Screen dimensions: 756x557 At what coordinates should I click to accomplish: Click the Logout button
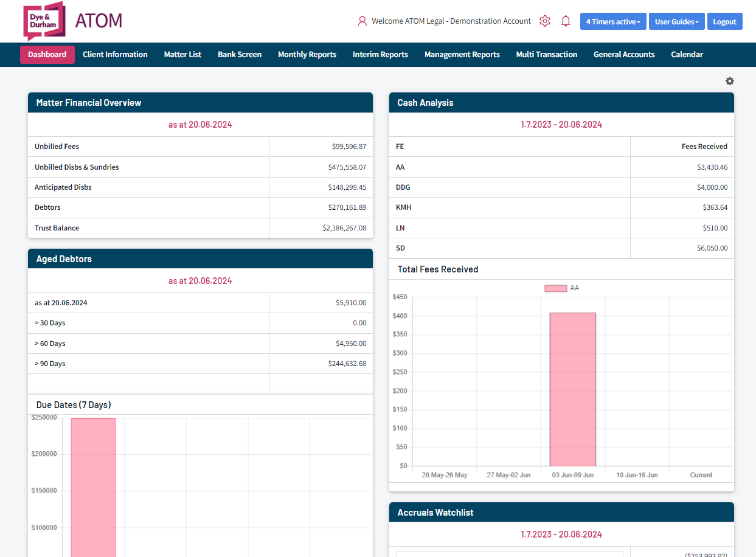click(x=724, y=21)
